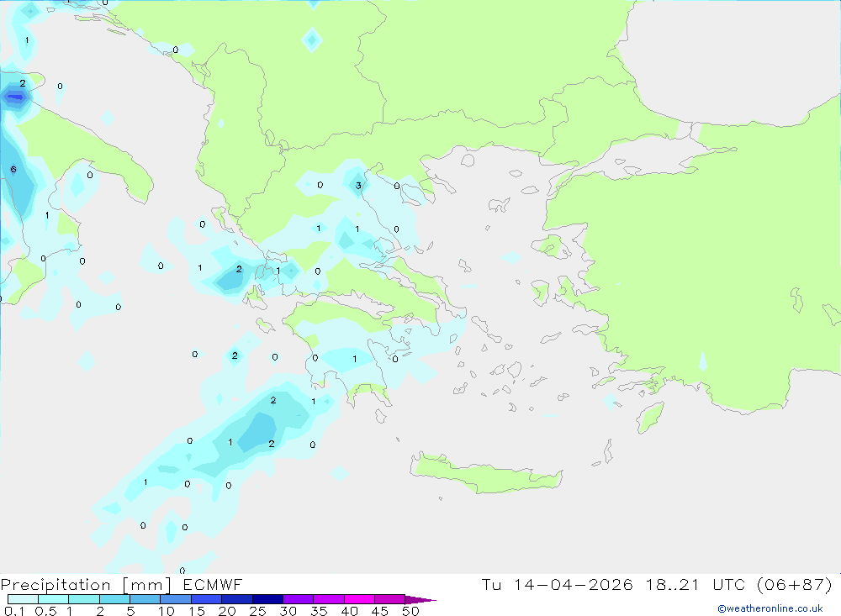The image size is (841, 616).
Task: Click the legend value label '0.1'
Action: pos(14,611)
